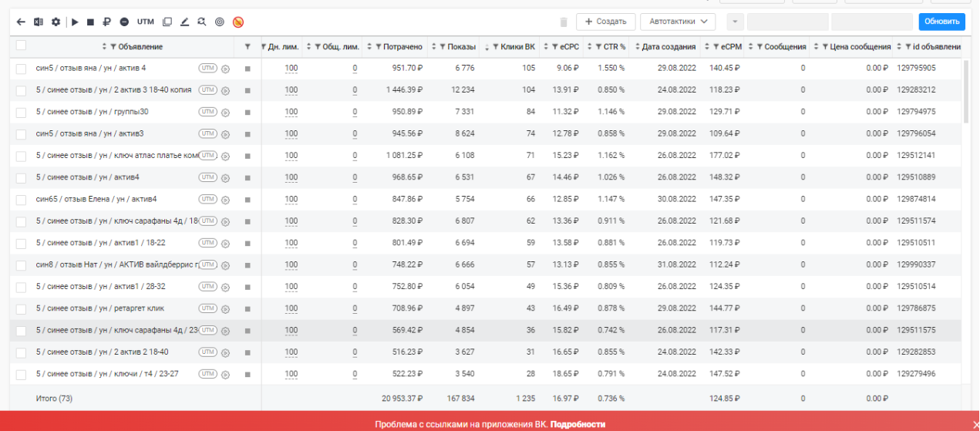This screenshot has height=431, width=980.
Task: Click the Итого (73) totals label
Action: [x=54, y=399]
